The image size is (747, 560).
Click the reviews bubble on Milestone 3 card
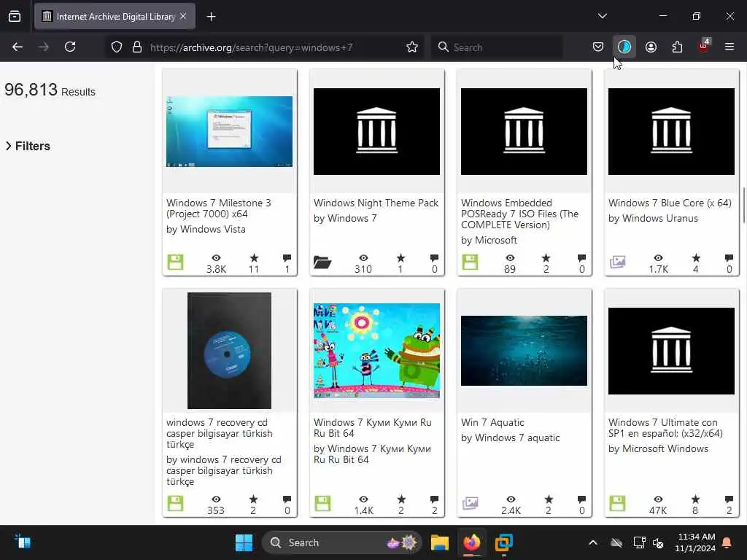pyautogui.click(x=287, y=258)
